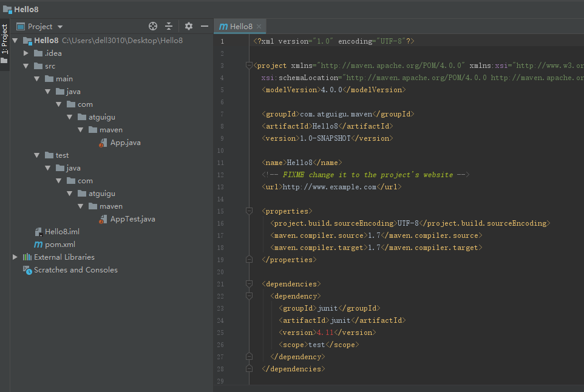Open pom.xml in the project tree
The image size is (584, 392).
pos(60,245)
